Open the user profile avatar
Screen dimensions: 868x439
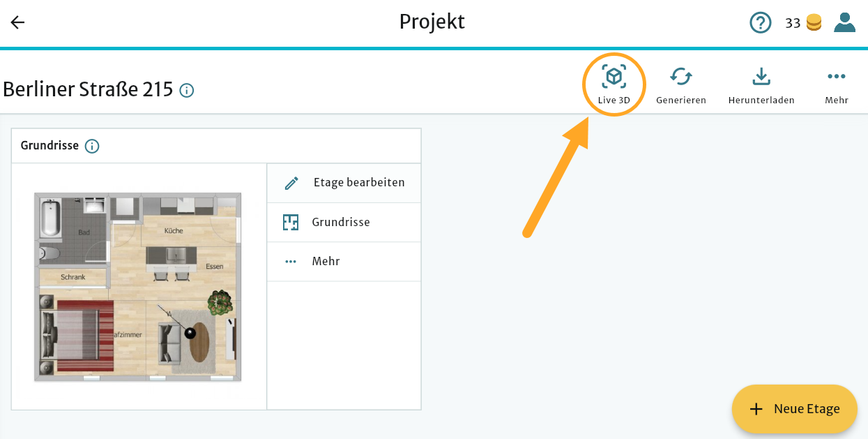(x=844, y=22)
